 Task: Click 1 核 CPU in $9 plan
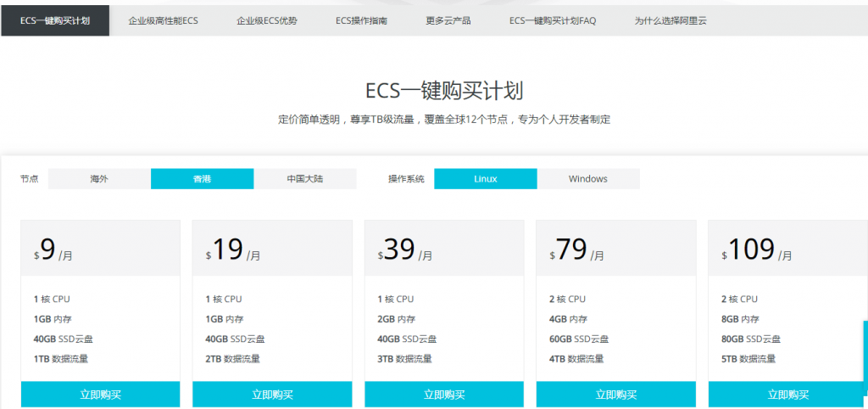(x=52, y=300)
